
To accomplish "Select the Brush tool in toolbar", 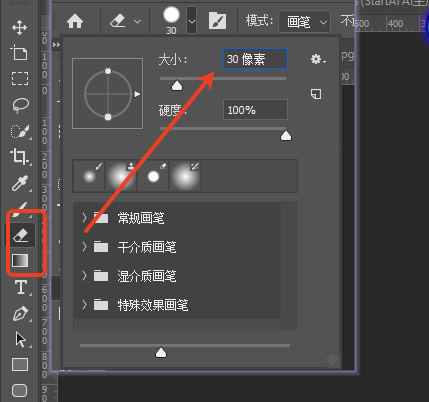I will click(x=21, y=209).
